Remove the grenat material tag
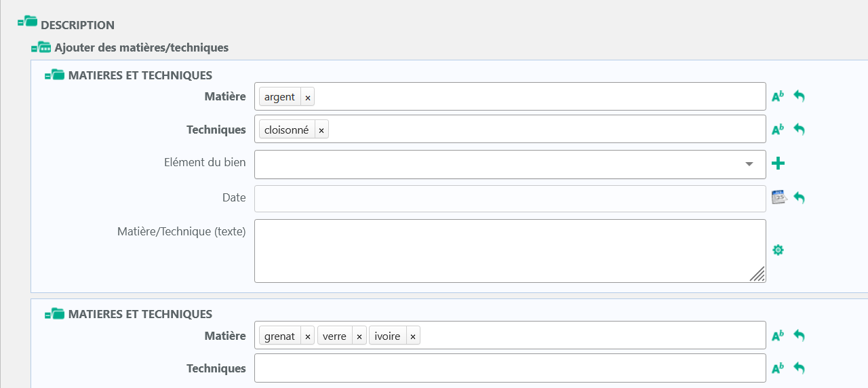 click(x=308, y=336)
